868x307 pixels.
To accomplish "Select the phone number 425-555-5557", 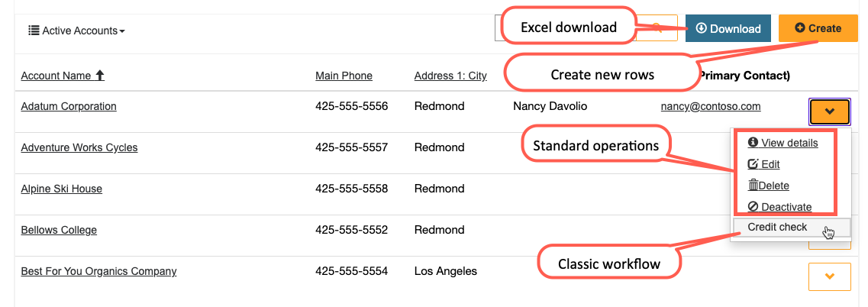I will point(351,147).
